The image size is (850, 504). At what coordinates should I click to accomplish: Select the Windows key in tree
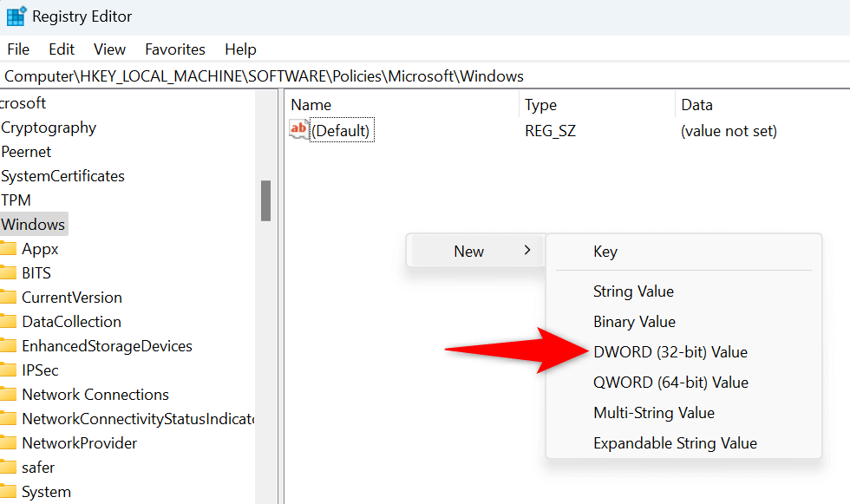[33, 225]
